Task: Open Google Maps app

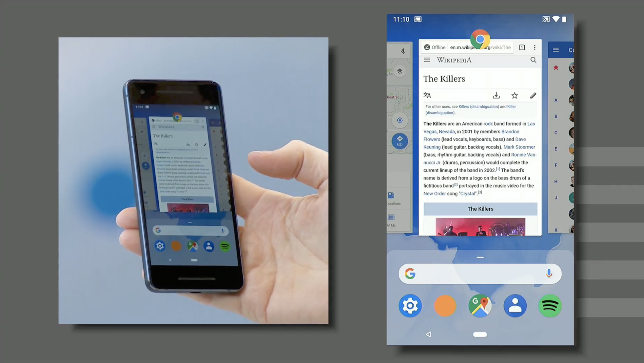Action: [x=480, y=306]
